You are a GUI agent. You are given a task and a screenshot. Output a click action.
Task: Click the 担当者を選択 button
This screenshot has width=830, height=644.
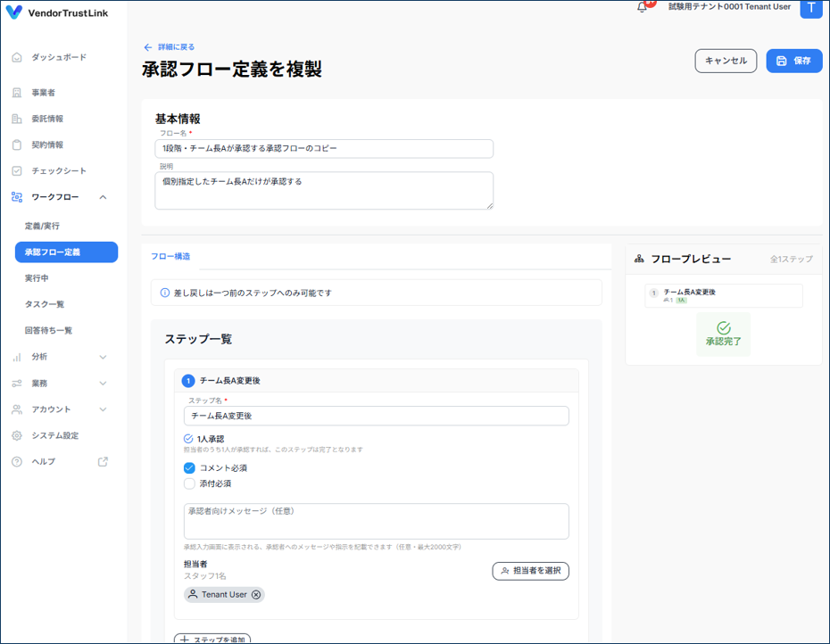point(530,571)
